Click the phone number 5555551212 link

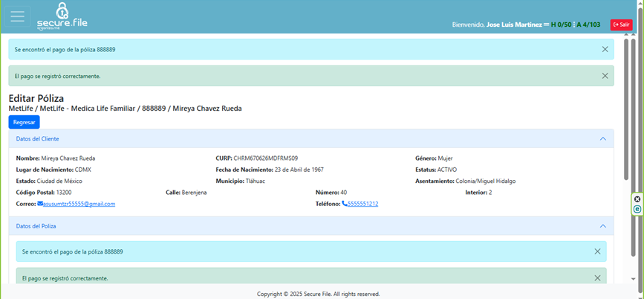(x=362, y=204)
